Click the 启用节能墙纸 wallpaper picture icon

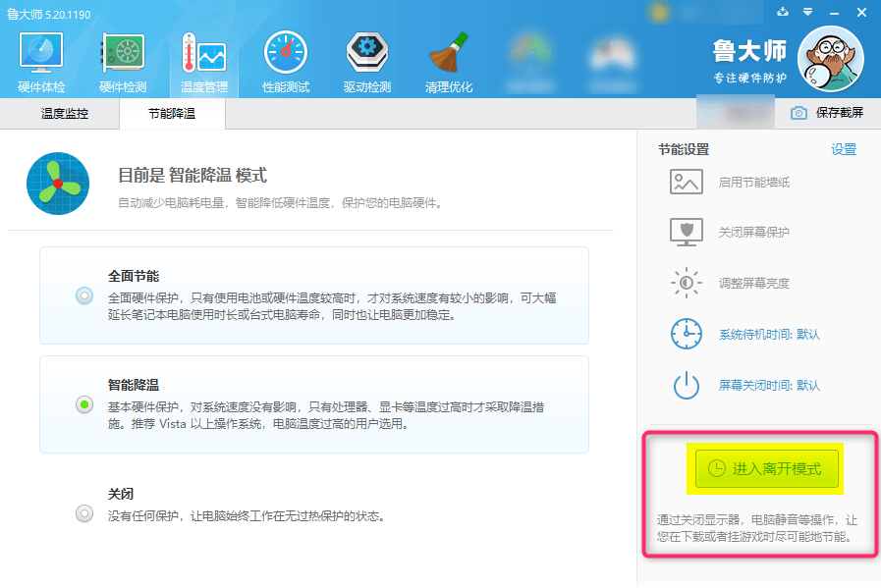coord(686,182)
